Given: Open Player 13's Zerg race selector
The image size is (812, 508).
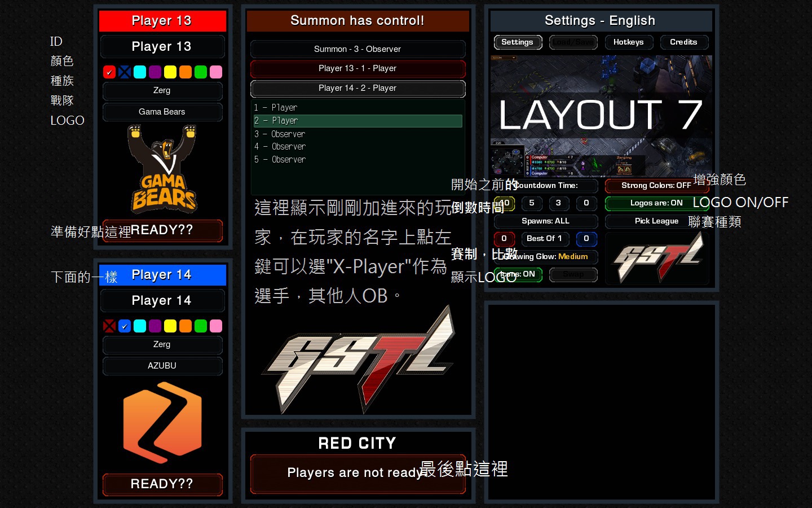Looking at the screenshot, I should click(x=162, y=90).
